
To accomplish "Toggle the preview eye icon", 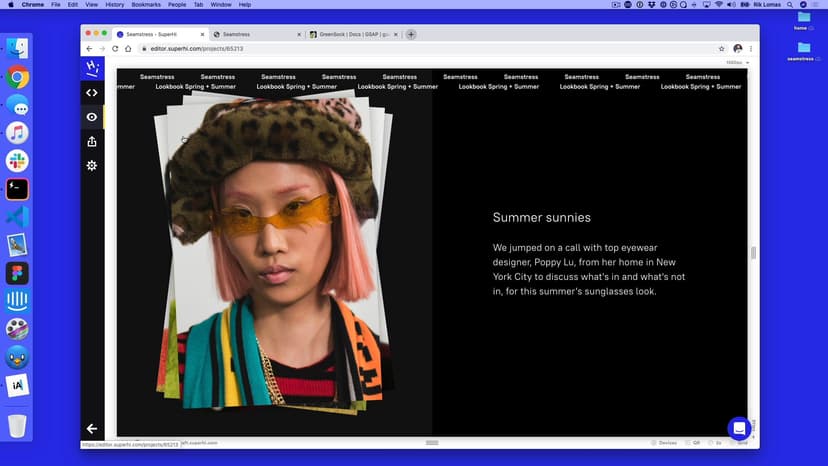I will pos(92,117).
